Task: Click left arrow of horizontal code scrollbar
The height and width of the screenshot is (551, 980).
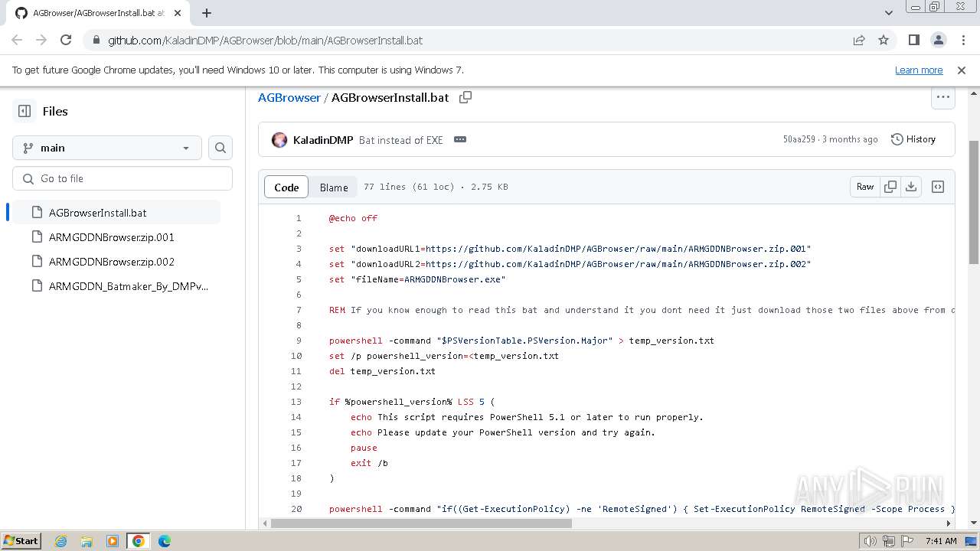Action: coord(265,523)
